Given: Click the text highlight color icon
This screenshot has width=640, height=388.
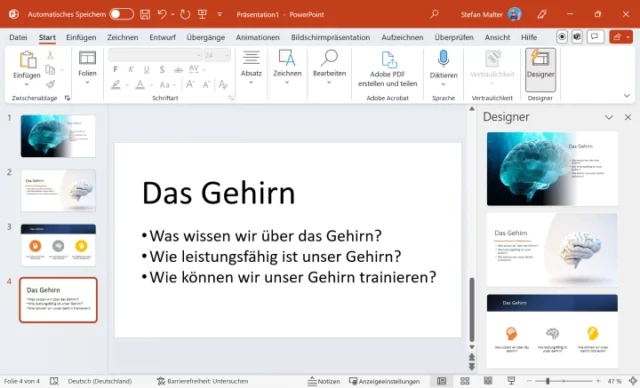Looking at the screenshot, I should [x=116, y=85].
